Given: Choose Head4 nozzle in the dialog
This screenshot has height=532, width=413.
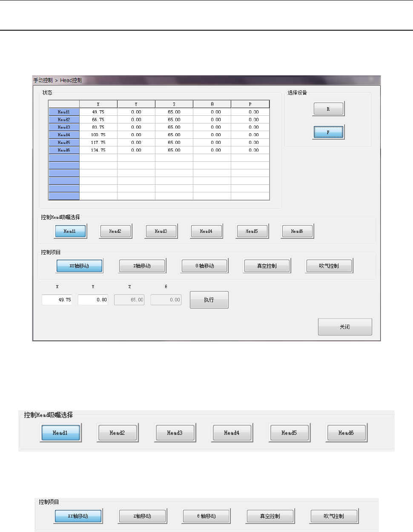Looking at the screenshot, I should [206, 231].
